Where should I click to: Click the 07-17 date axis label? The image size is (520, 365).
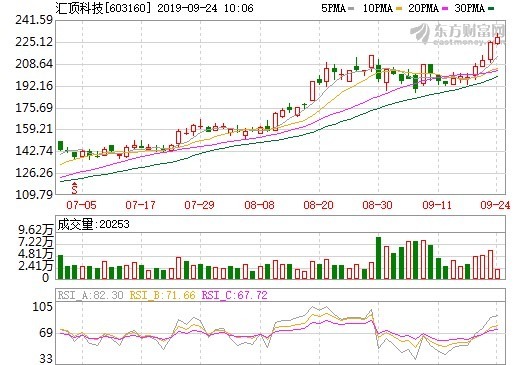click(x=140, y=205)
